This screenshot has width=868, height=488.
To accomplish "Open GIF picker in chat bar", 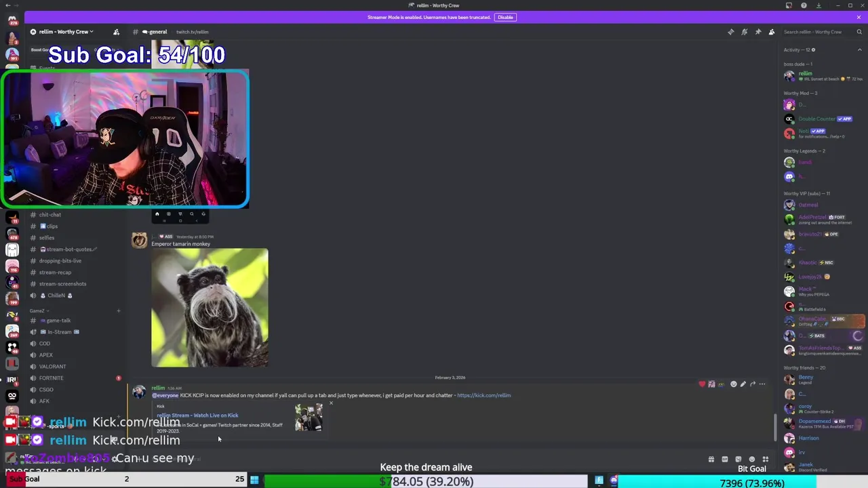I will click(x=725, y=460).
